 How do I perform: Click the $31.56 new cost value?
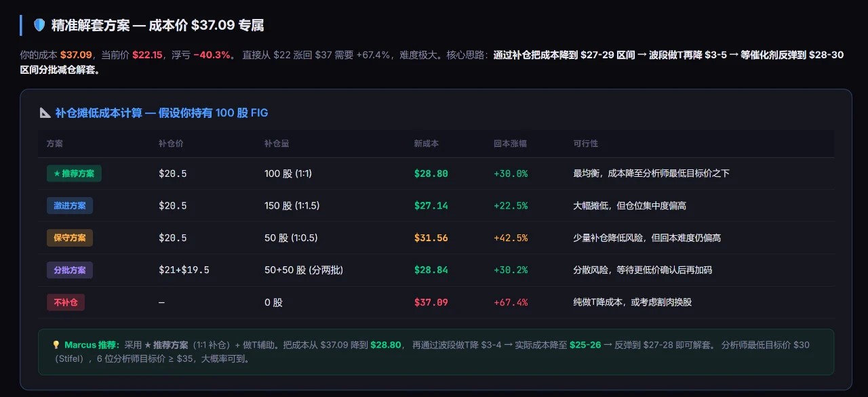click(431, 238)
